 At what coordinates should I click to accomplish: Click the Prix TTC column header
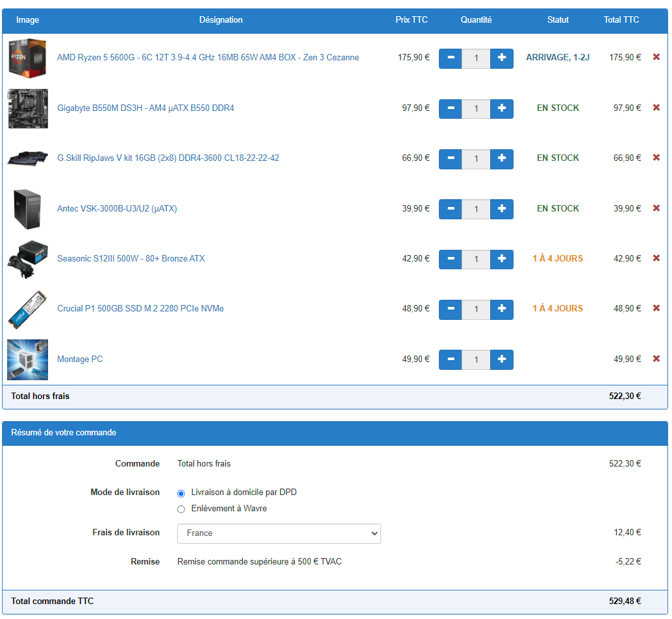coord(412,19)
